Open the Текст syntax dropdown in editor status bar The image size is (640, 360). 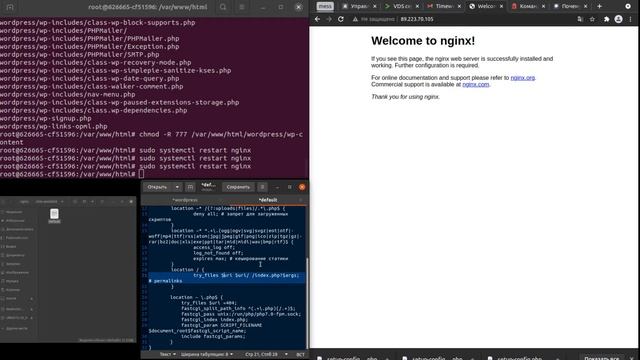[168, 354]
